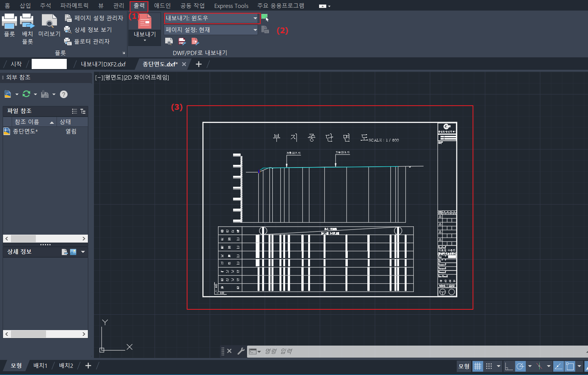Open the 삽입 ribbon tab
Image resolution: width=588 pixels, height=375 pixels.
coord(25,6)
